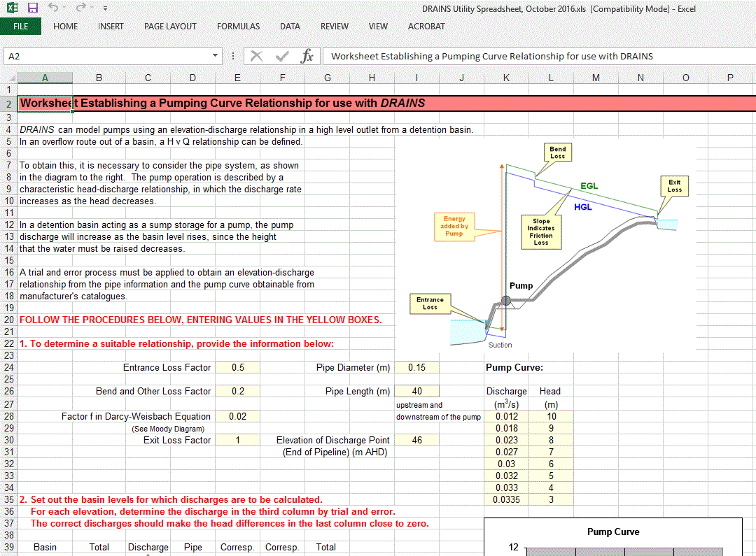Click the Cancel (X) formula button
The image size is (756, 556).
click(256, 57)
